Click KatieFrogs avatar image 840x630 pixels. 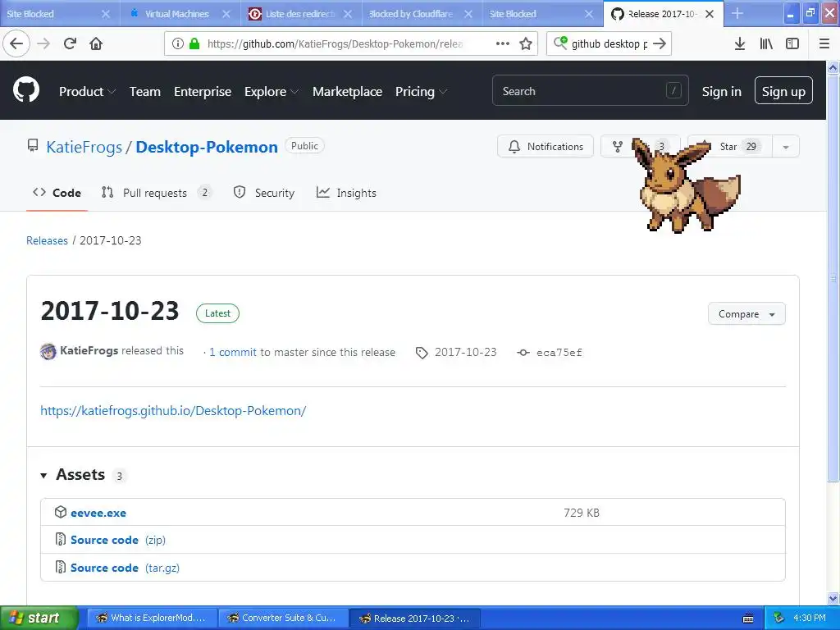pyautogui.click(x=48, y=351)
